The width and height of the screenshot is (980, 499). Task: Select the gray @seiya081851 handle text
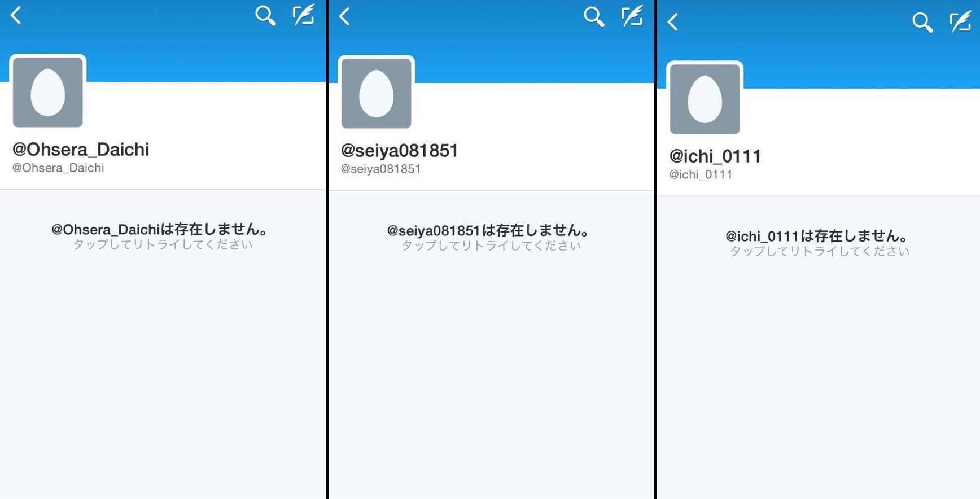pyautogui.click(x=381, y=169)
